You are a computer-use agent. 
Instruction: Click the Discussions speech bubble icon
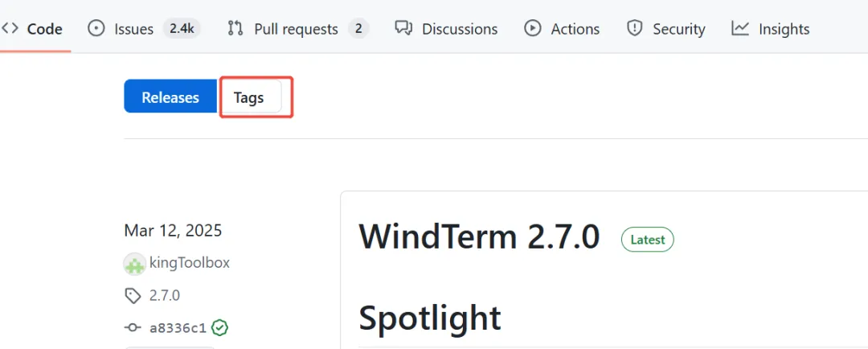click(x=403, y=28)
